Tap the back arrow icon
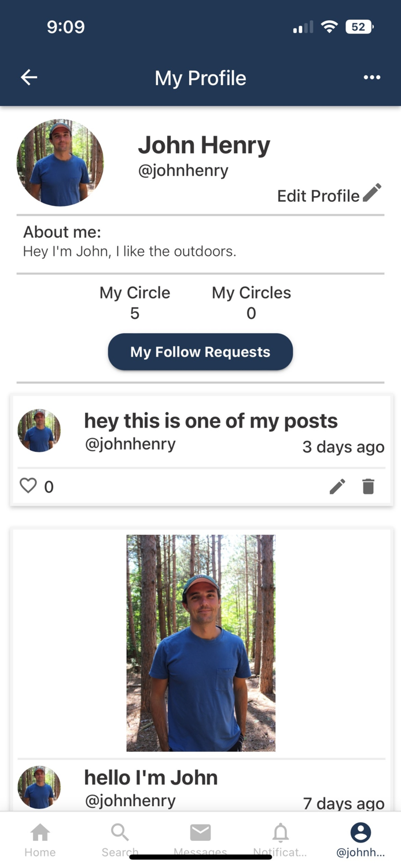The width and height of the screenshot is (401, 868). tap(29, 78)
